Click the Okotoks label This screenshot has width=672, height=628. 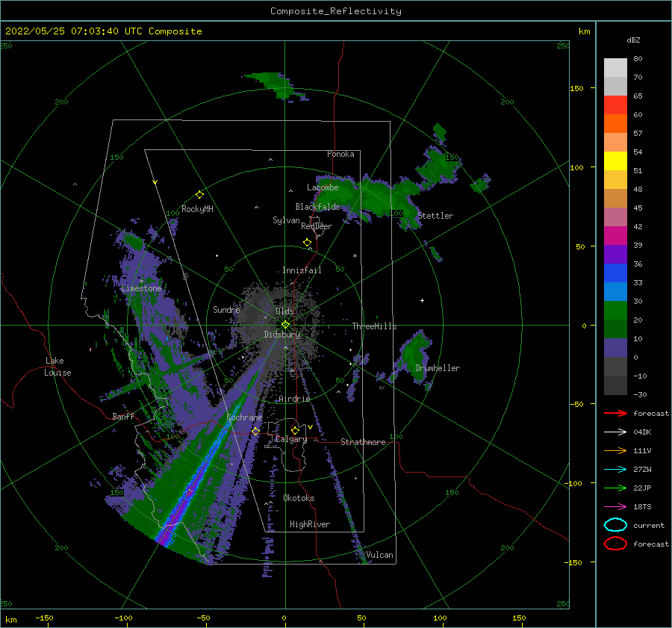click(299, 498)
